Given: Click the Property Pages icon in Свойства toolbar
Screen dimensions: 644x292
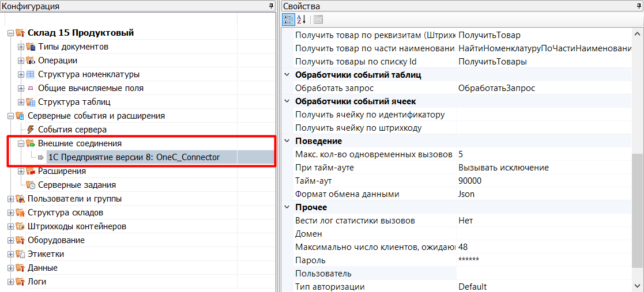Looking at the screenshot, I should [318, 19].
